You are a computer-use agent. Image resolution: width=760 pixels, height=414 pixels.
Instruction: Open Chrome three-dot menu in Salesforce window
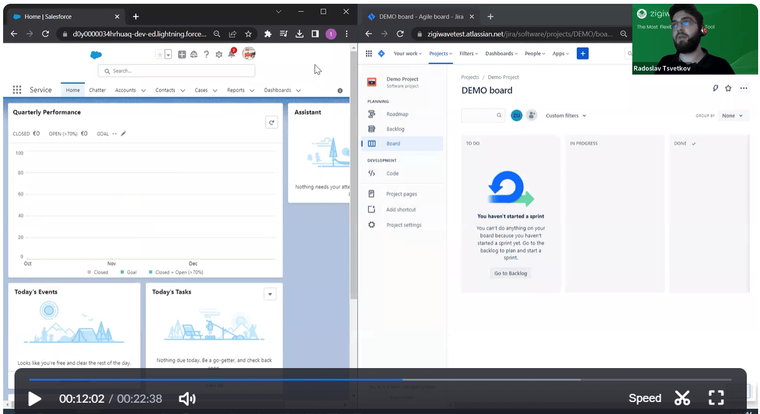[x=347, y=34]
